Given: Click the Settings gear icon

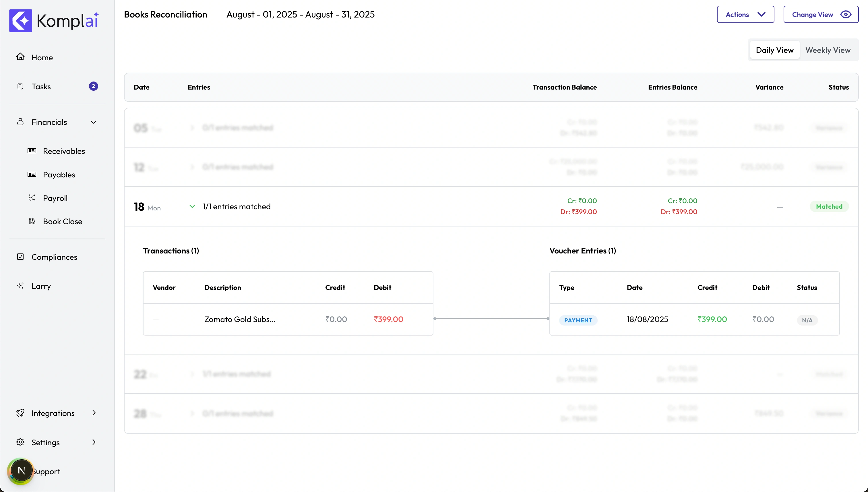Looking at the screenshot, I should coord(20,442).
